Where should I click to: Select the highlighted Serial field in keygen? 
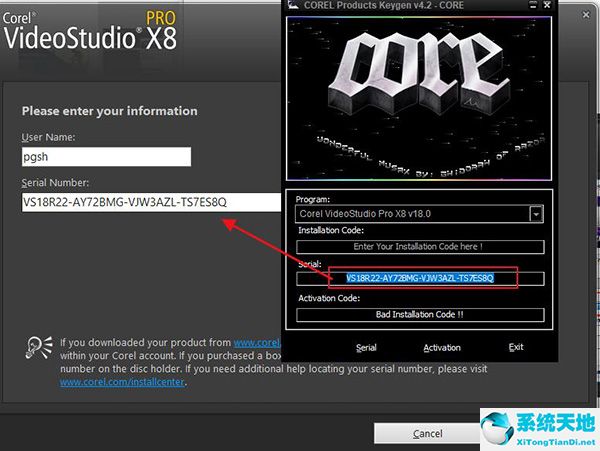(419, 279)
